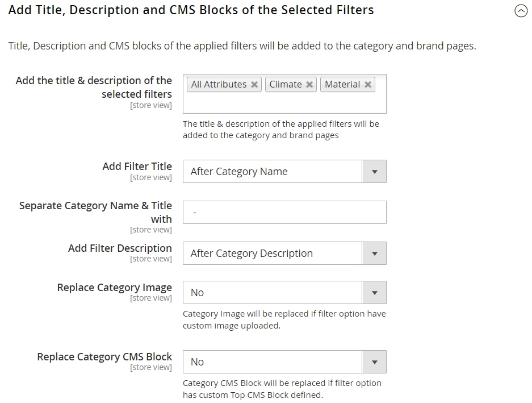
Task: Click the section heading about CMS Blocks
Action: point(191,10)
